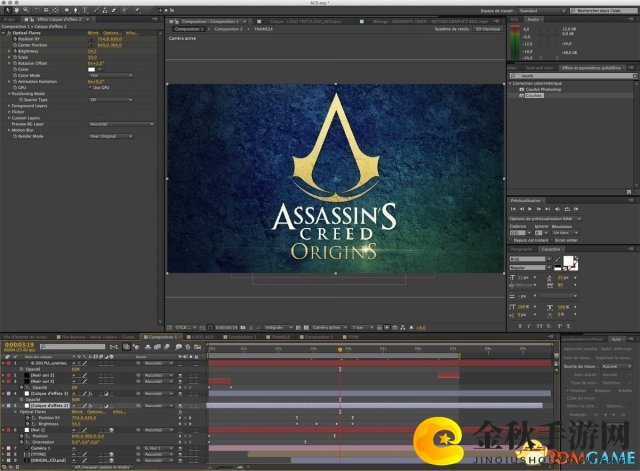Select the Pen tool
Viewport: 640px width, 471px height.
(x=76, y=10)
